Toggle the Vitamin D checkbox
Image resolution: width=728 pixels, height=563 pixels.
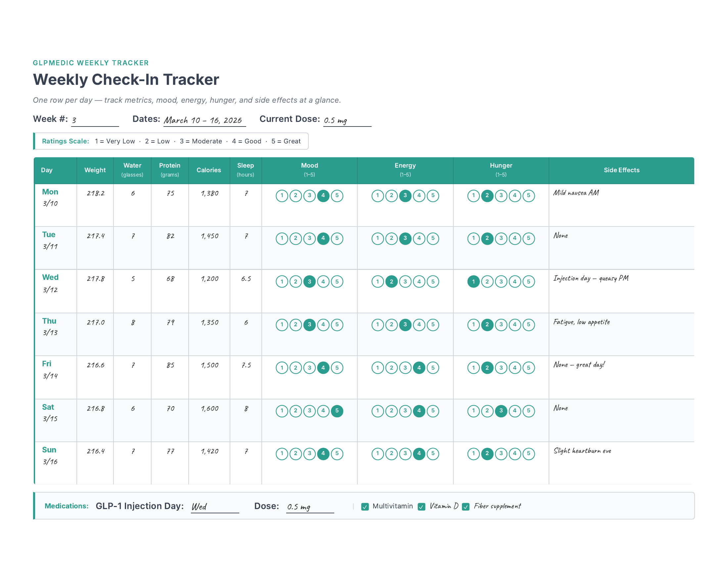pos(421,507)
